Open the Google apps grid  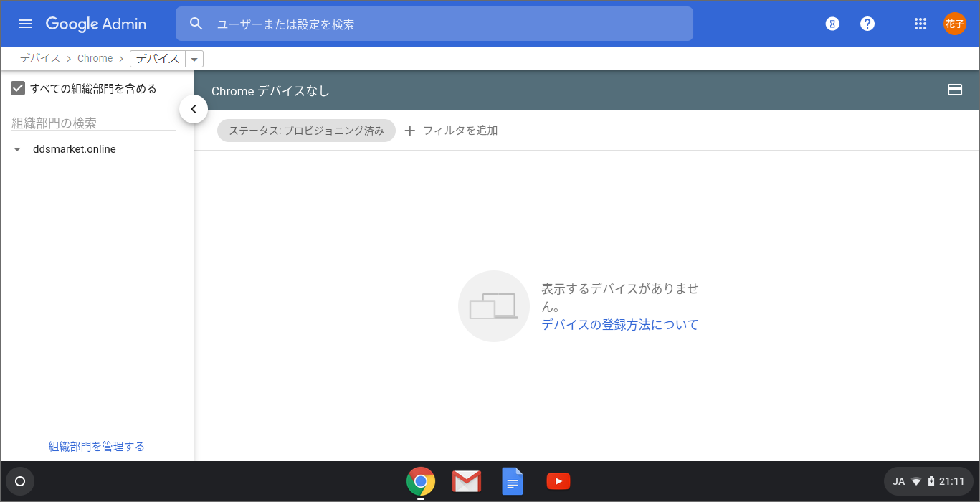tap(920, 24)
